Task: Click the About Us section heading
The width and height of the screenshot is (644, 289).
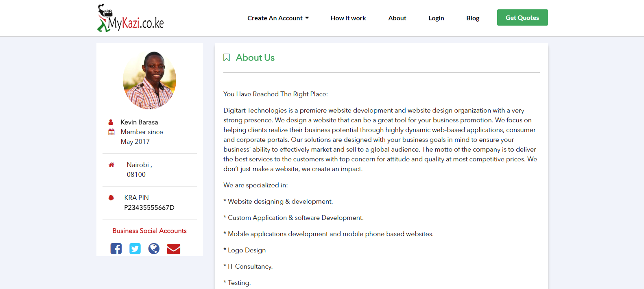Action: 255,58
